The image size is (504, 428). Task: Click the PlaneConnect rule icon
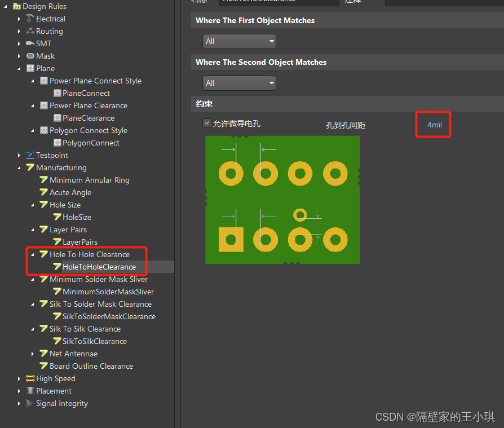(57, 93)
